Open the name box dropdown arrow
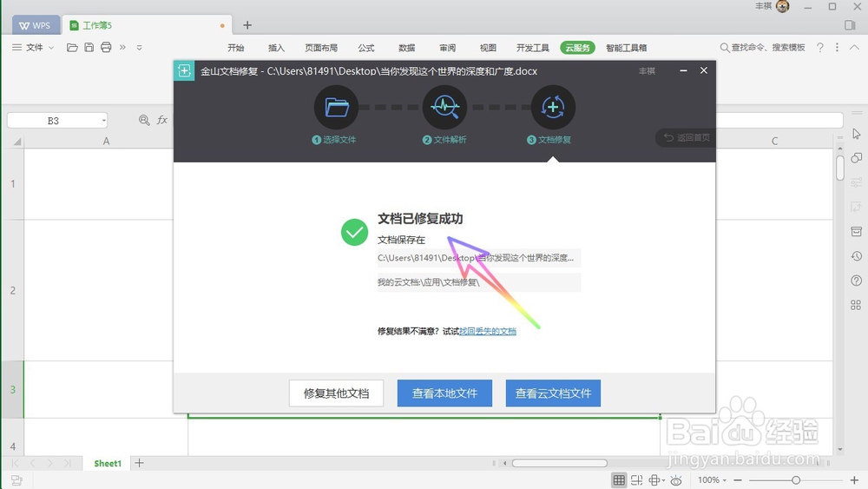Screen dimensions: 868x489 [103, 120]
